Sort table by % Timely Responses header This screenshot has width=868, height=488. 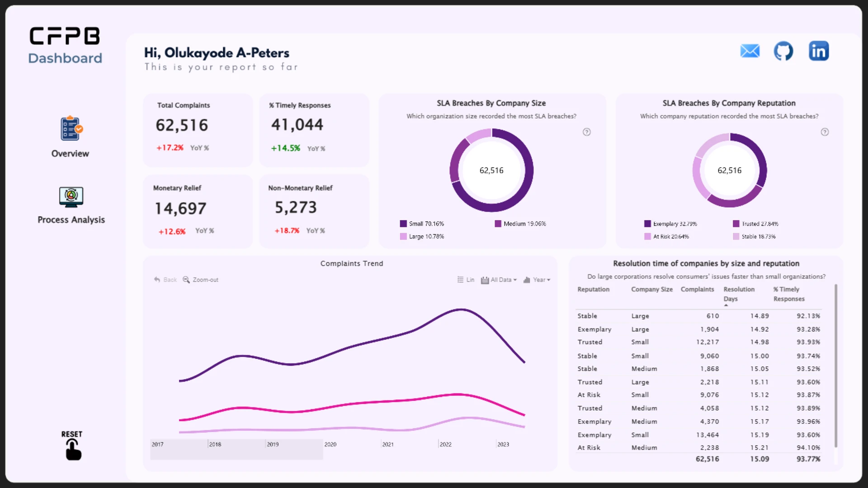[789, 294]
